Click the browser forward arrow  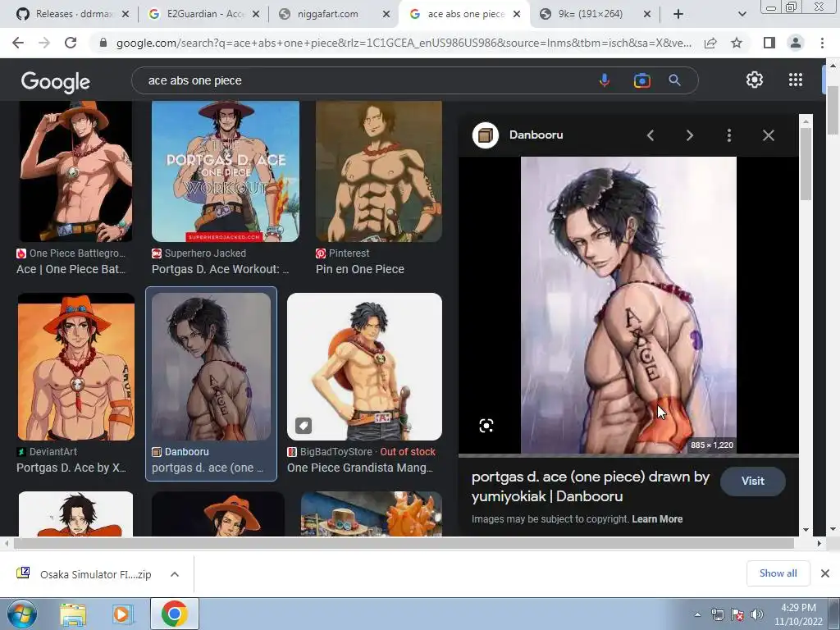click(44, 43)
